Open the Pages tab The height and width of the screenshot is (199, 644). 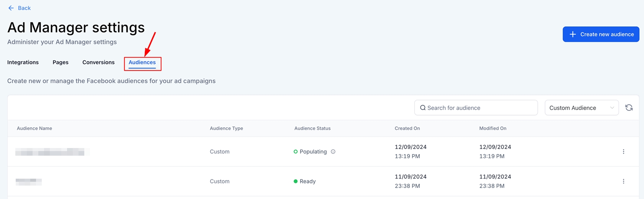coord(61,62)
